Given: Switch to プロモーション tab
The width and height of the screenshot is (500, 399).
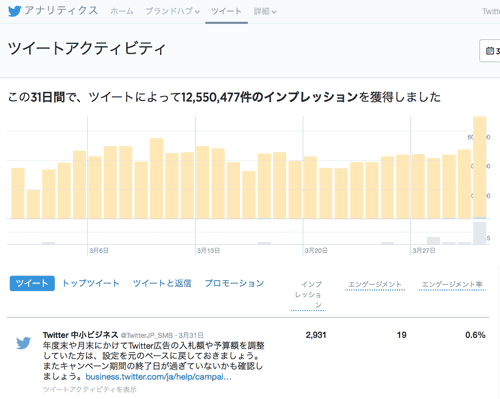Looking at the screenshot, I should [x=234, y=283].
